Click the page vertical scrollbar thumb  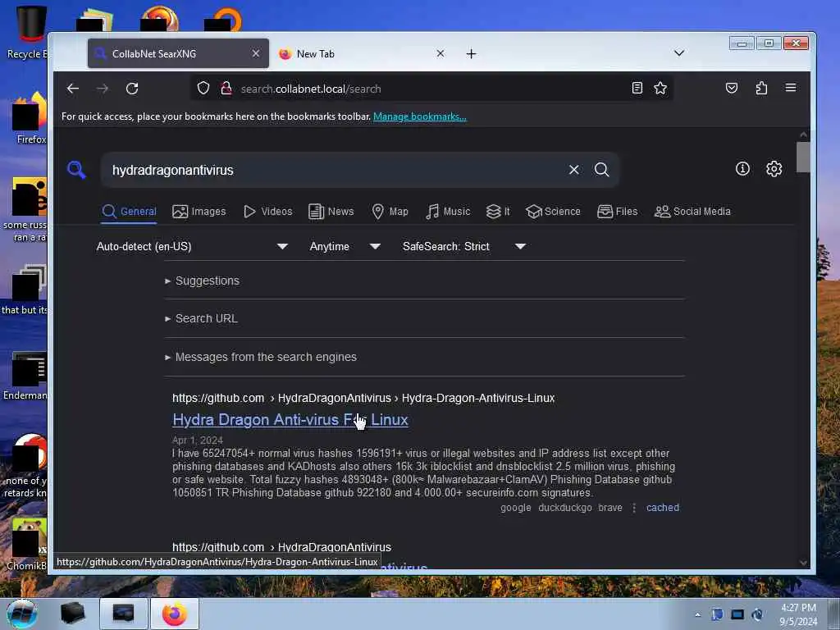pos(802,157)
